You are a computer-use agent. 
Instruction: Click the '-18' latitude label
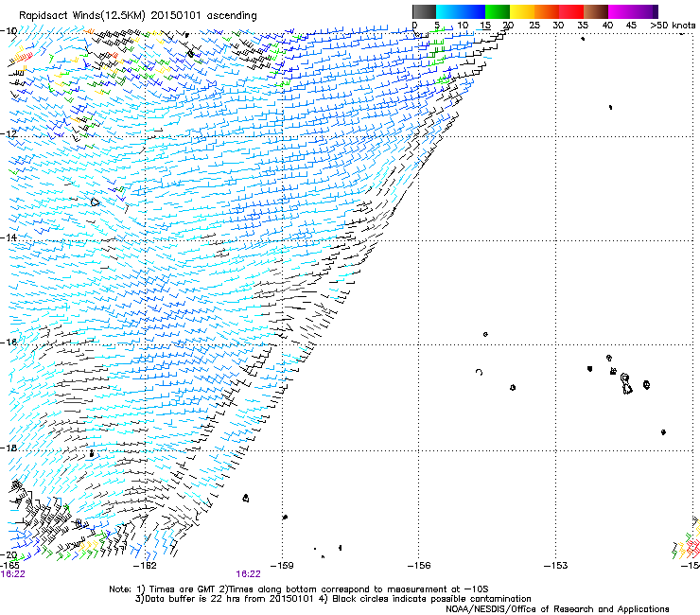[9, 448]
